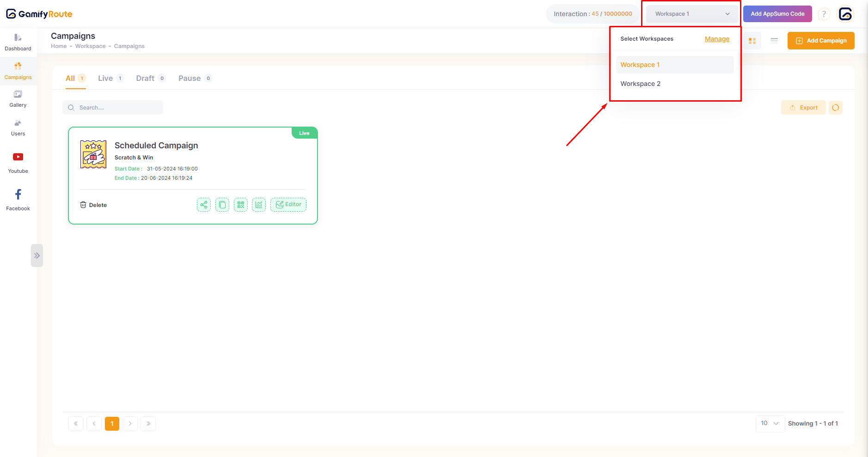This screenshot has height=457, width=868.
Task: Switch to the Draft campaigns tab
Action: (145, 79)
